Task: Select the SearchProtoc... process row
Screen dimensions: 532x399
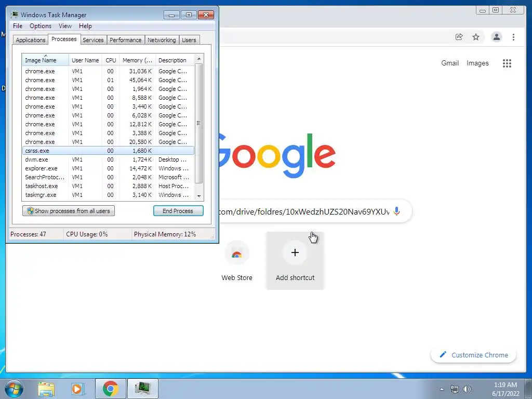Action: click(108, 177)
